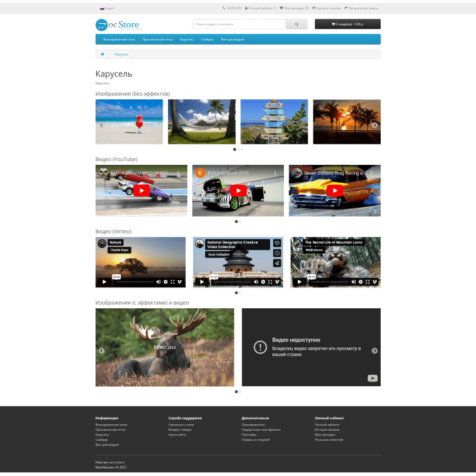The width and height of the screenshot is (476, 476).
Task: Open the home icon in breadcrumb
Action: click(x=102, y=54)
